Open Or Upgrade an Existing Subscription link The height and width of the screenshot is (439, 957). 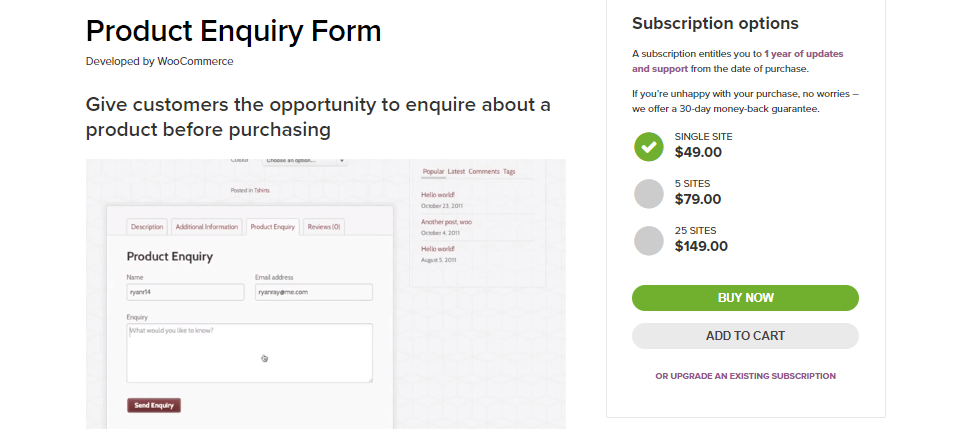(745, 376)
